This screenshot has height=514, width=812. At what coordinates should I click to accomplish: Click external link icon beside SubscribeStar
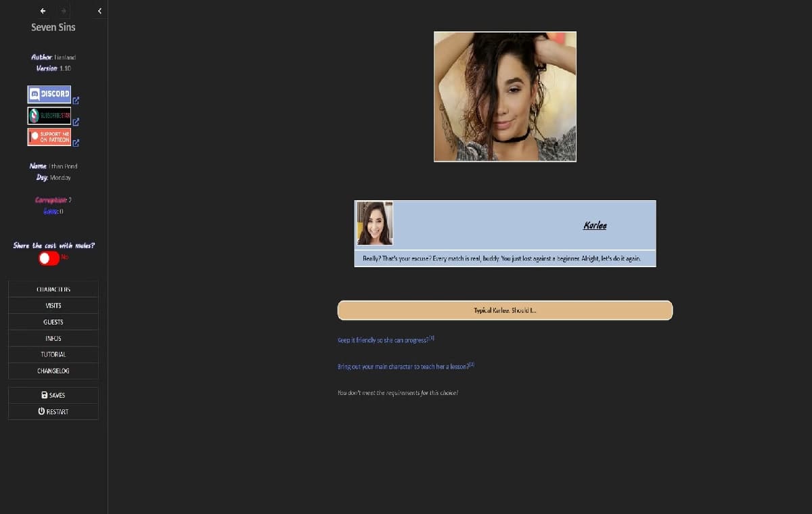pos(76,122)
